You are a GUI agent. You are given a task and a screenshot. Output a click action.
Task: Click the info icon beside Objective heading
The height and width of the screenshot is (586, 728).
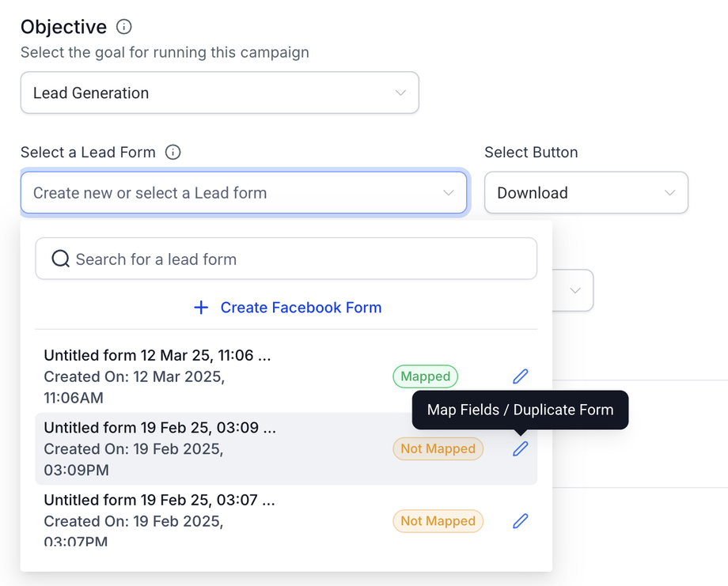pos(123,27)
